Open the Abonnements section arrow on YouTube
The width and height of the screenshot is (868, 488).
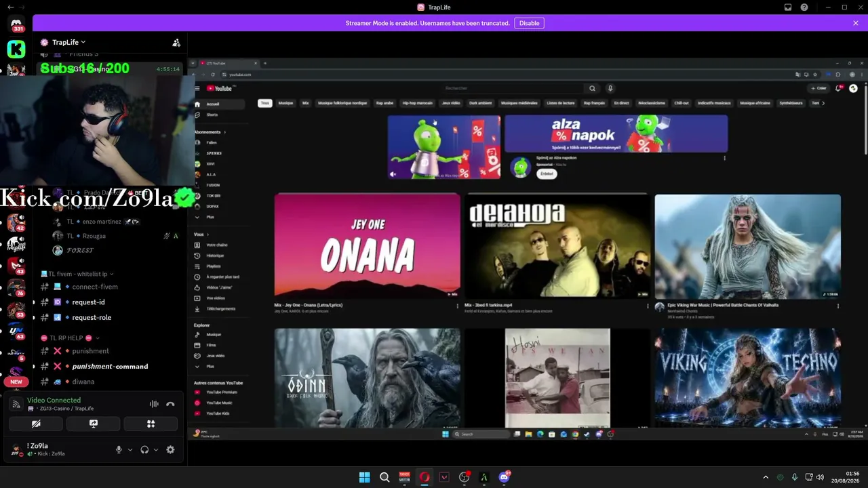[x=224, y=132]
